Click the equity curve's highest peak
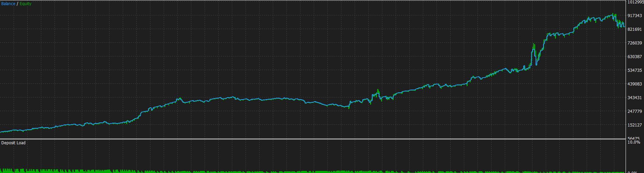Viewport: 644px width, 173px height. (x=613, y=14)
